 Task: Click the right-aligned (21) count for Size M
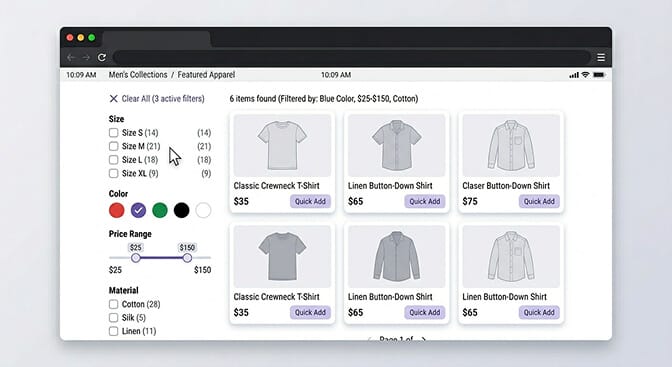pyautogui.click(x=204, y=146)
